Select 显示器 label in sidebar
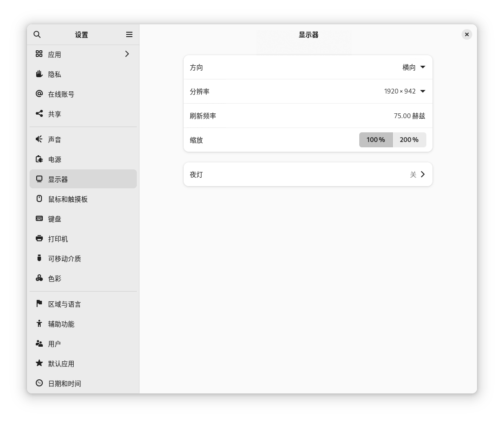This screenshot has height=423, width=504. (58, 180)
